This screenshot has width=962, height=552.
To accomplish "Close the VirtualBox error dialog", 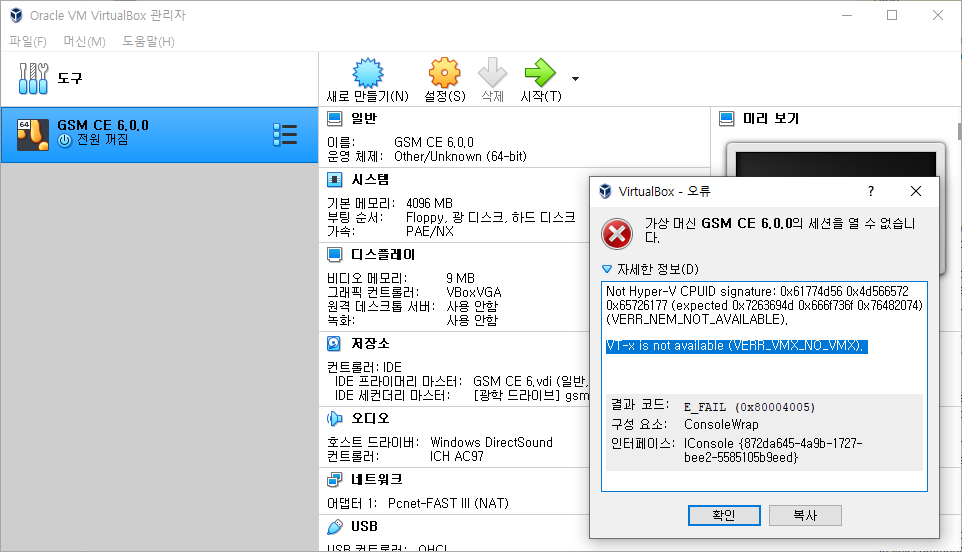I will (916, 191).
